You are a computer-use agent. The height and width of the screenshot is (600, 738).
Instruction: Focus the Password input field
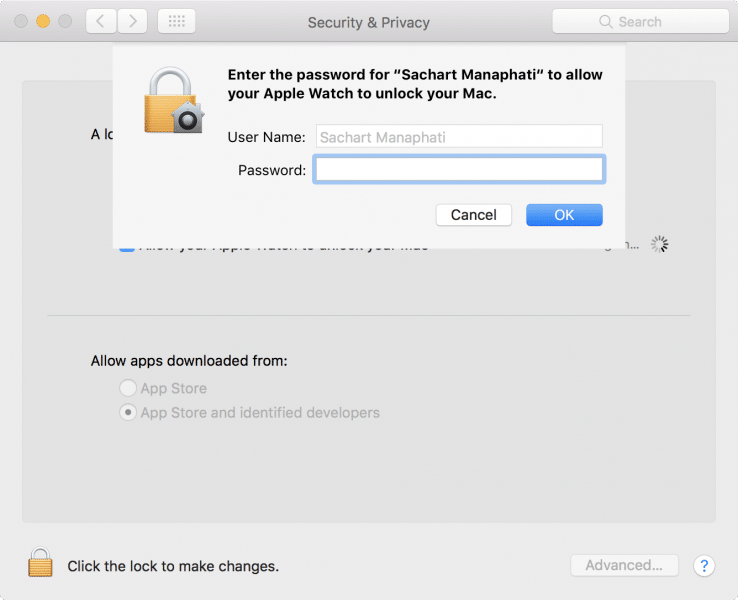(x=459, y=169)
